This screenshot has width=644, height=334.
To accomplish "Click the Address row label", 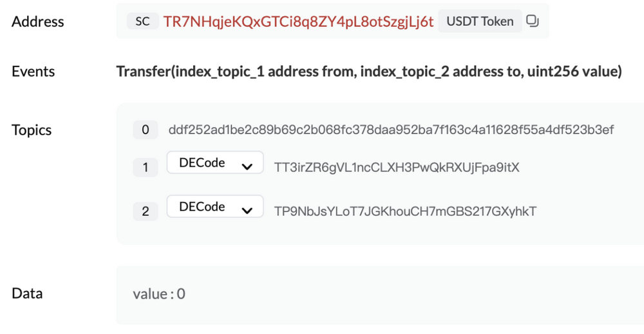I will coord(38,21).
